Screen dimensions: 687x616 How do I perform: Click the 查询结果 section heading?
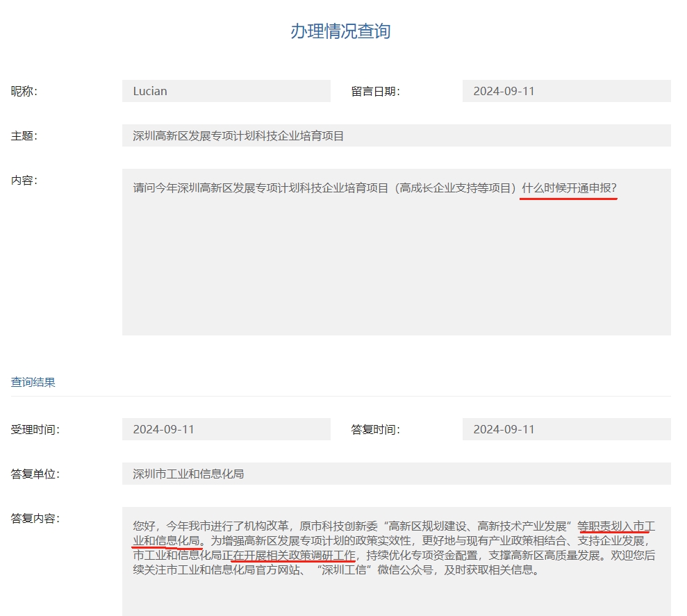(33, 382)
